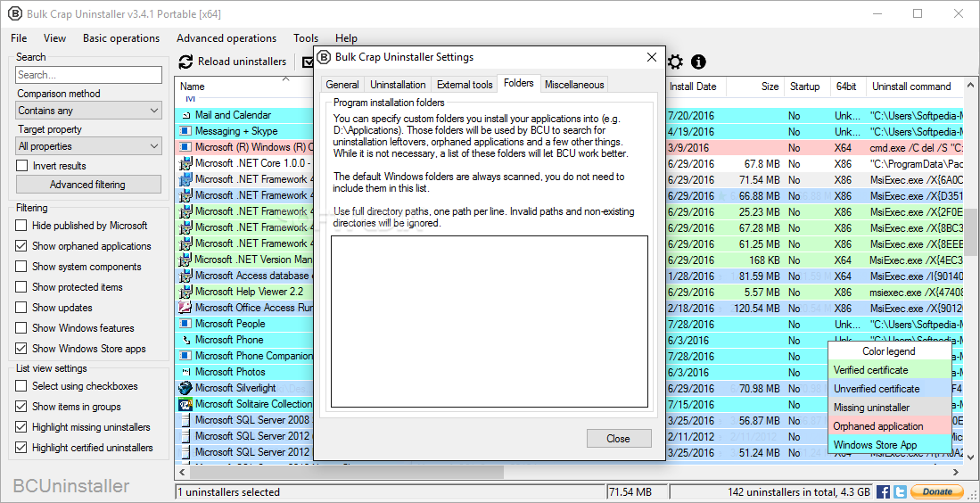Sort by the Uninstall command column header
The image size is (980, 503).
911,87
